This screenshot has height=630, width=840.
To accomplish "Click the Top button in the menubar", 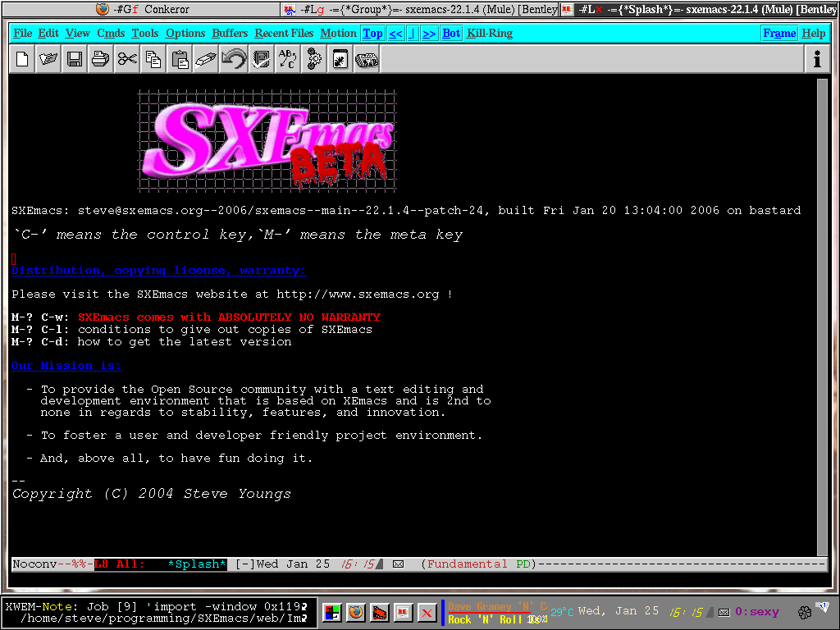I will point(373,33).
